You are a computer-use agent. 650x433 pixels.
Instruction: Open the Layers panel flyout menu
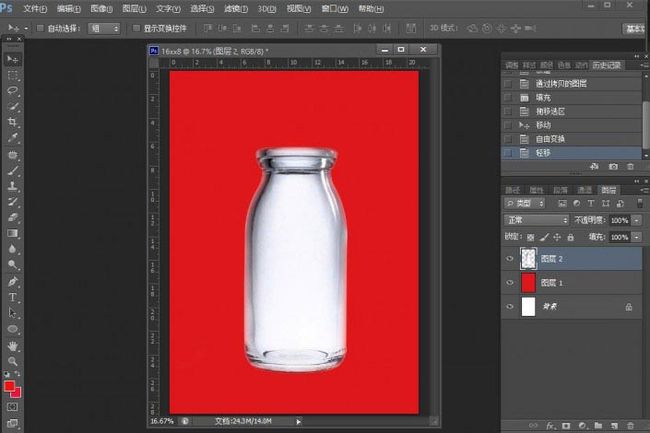click(645, 190)
